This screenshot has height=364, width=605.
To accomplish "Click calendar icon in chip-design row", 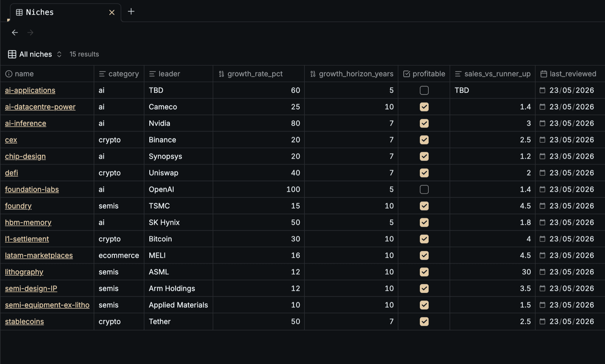I will tap(542, 156).
